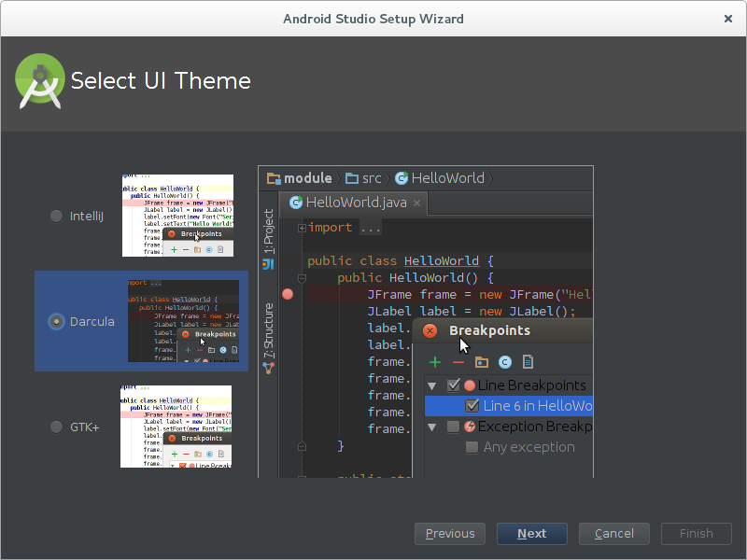Click the HelloWorld class icon in breadcrumb
Image resolution: width=747 pixels, height=560 pixels.
(402, 178)
